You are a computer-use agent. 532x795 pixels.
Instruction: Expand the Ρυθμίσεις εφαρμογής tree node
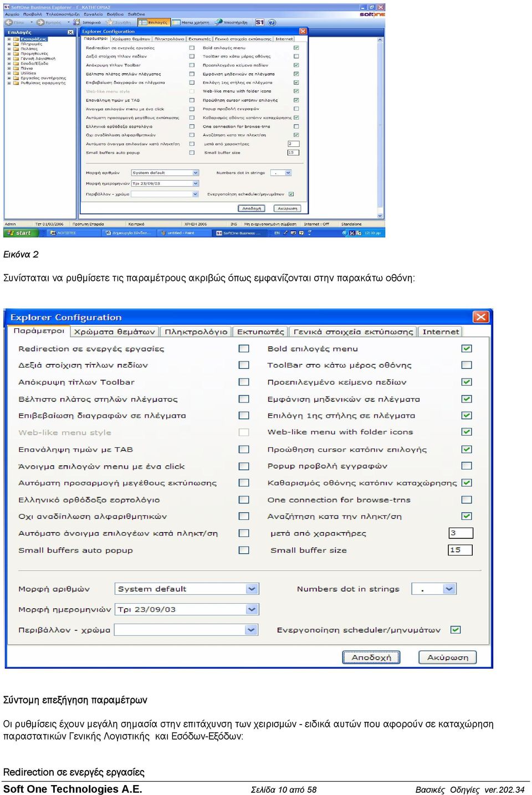tap(9, 83)
